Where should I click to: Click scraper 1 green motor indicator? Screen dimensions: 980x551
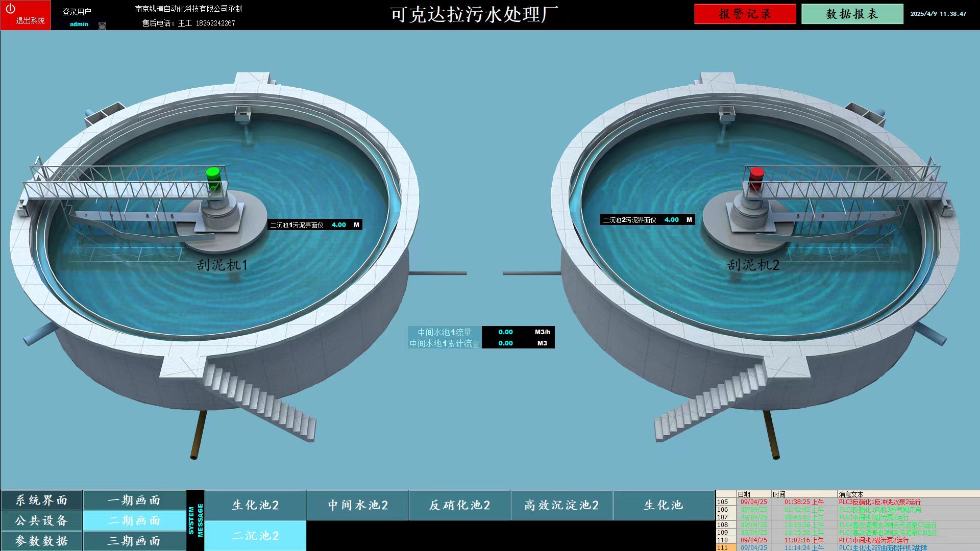[213, 175]
